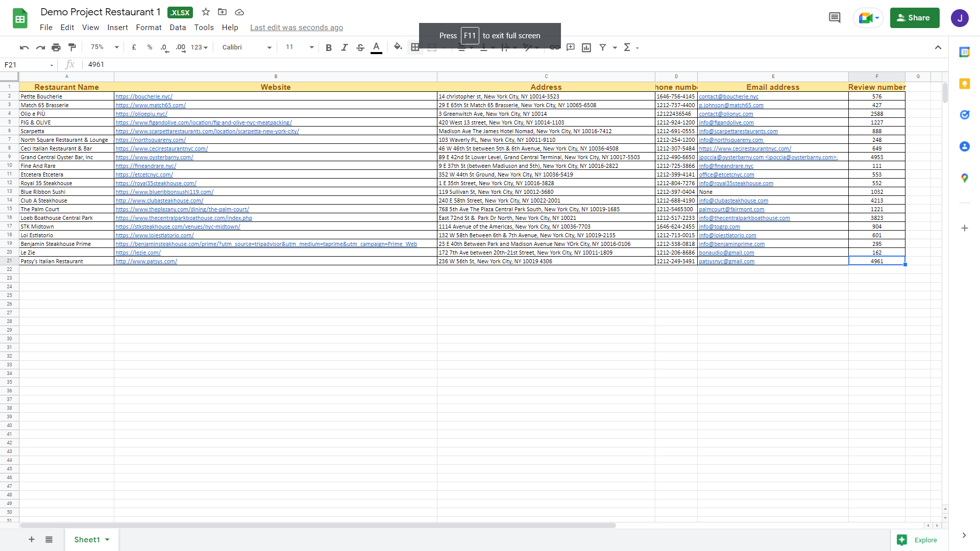The height and width of the screenshot is (551, 980).
Task: Star this spreadsheet document
Action: (206, 12)
